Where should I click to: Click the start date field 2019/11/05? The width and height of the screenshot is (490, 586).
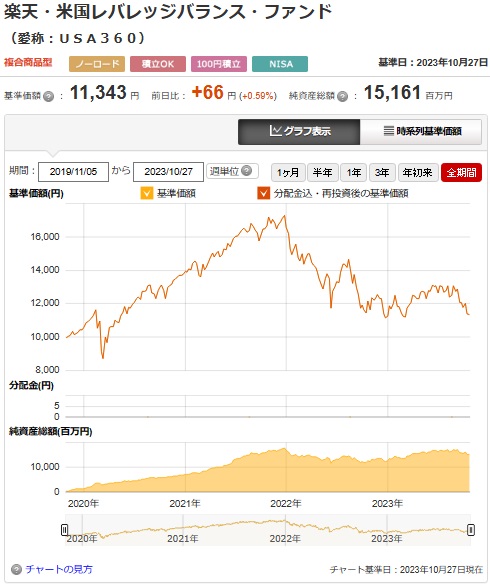pos(73,172)
